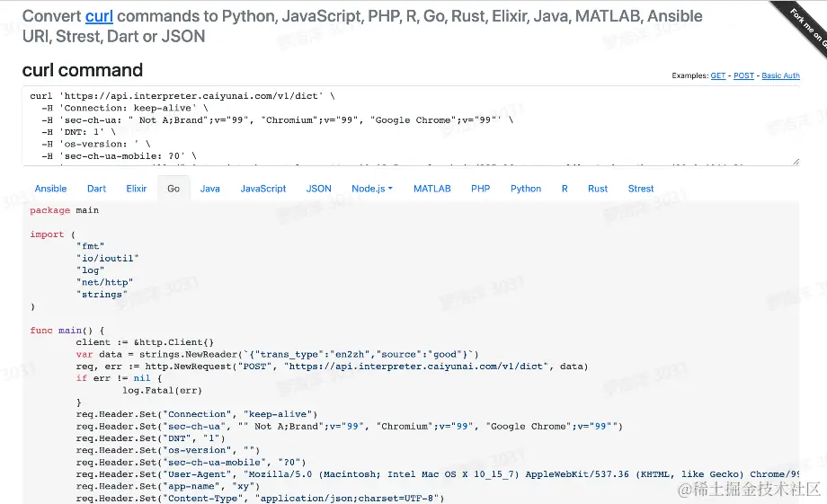Click the Go tab

tap(173, 189)
